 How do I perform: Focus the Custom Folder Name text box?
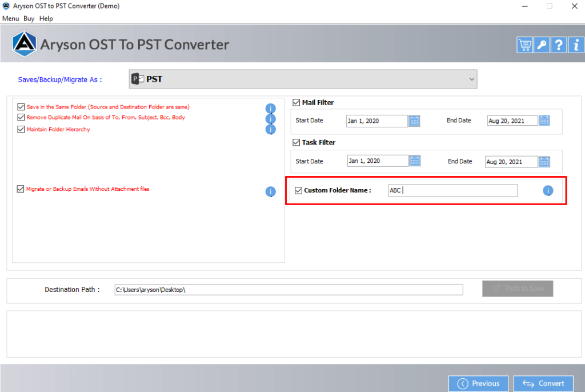[452, 190]
